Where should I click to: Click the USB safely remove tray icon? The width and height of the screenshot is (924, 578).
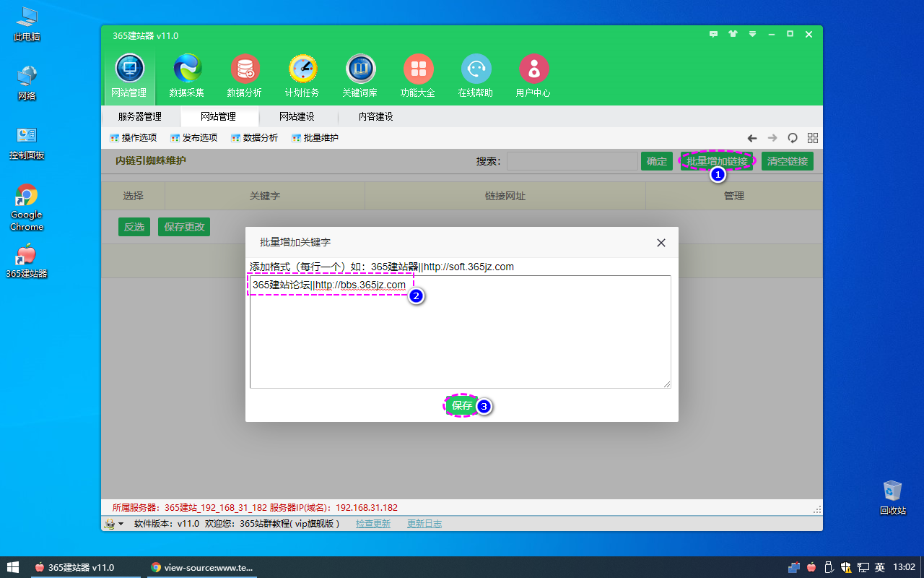[829, 567]
